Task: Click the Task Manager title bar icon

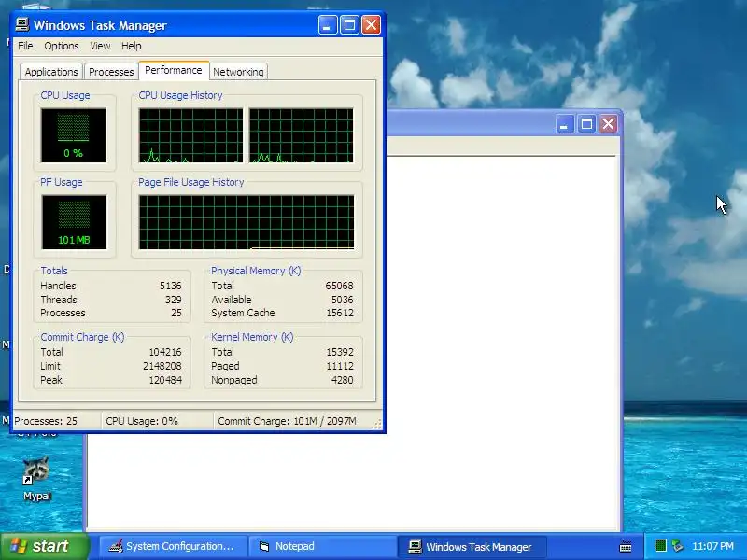Action: click(x=21, y=25)
